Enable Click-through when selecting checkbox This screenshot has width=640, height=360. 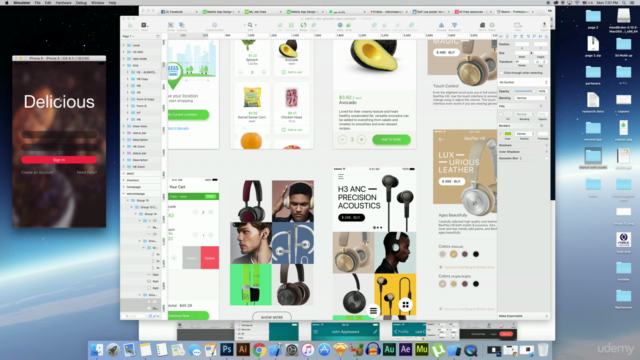click(x=502, y=73)
